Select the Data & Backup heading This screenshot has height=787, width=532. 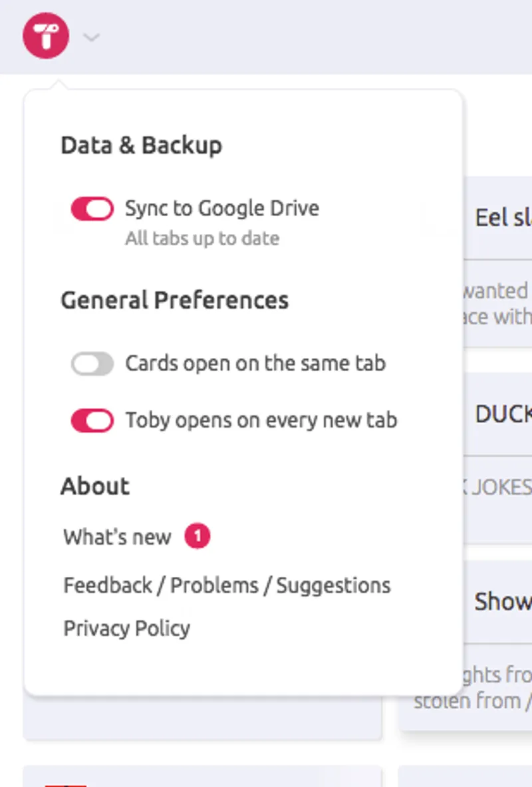click(141, 145)
